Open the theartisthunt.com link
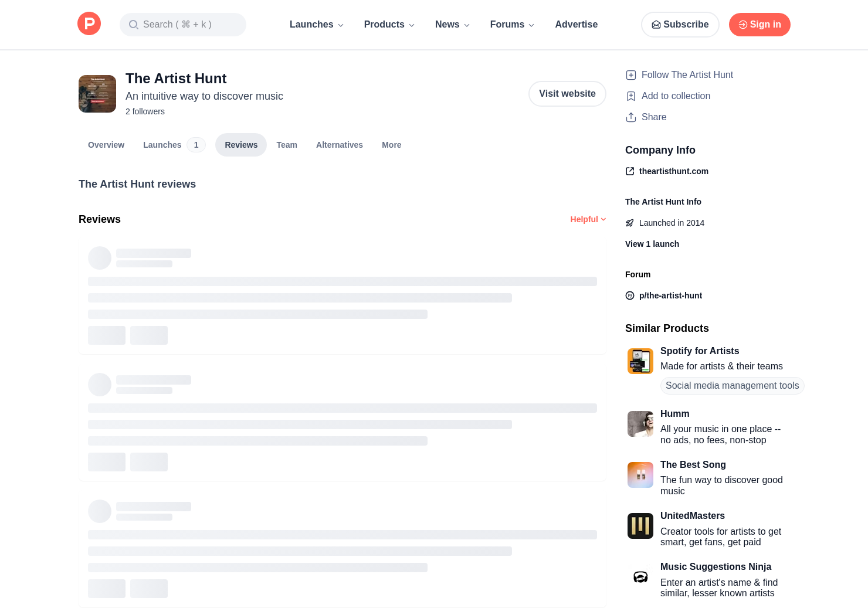This screenshot has height=608, width=868. point(673,171)
